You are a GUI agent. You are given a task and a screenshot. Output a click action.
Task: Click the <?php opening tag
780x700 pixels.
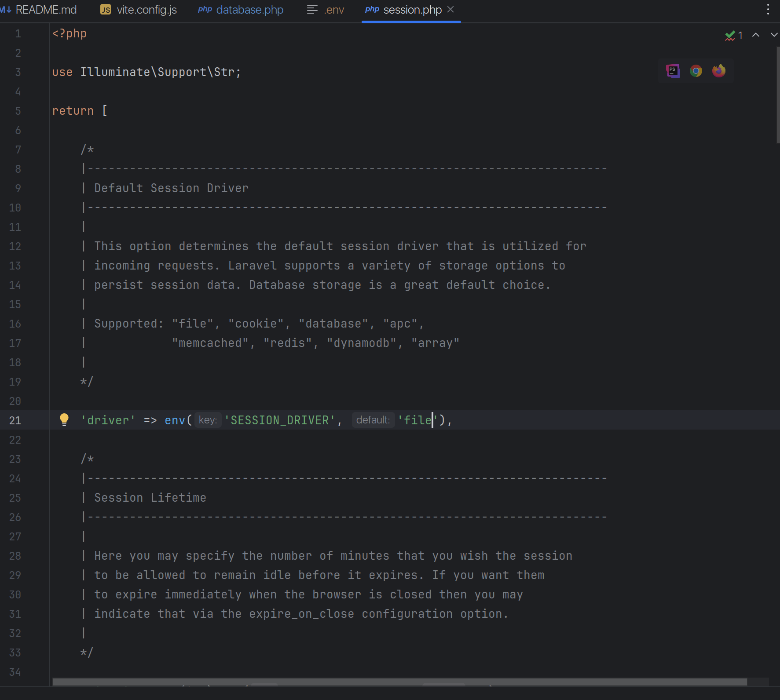(x=70, y=33)
